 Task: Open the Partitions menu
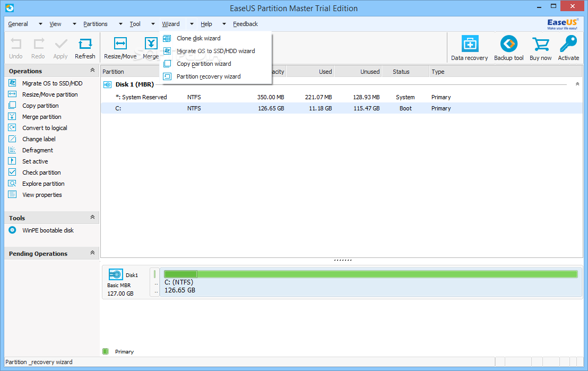point(95,24)
